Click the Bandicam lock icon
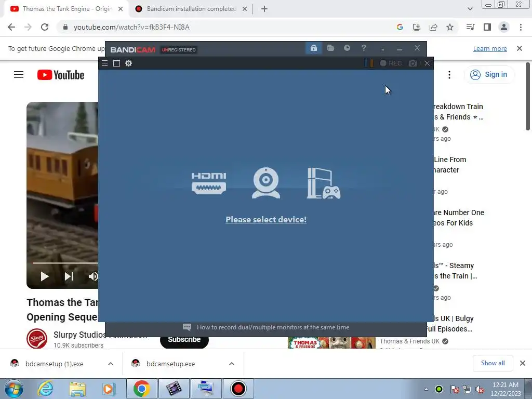 (313, 48)
